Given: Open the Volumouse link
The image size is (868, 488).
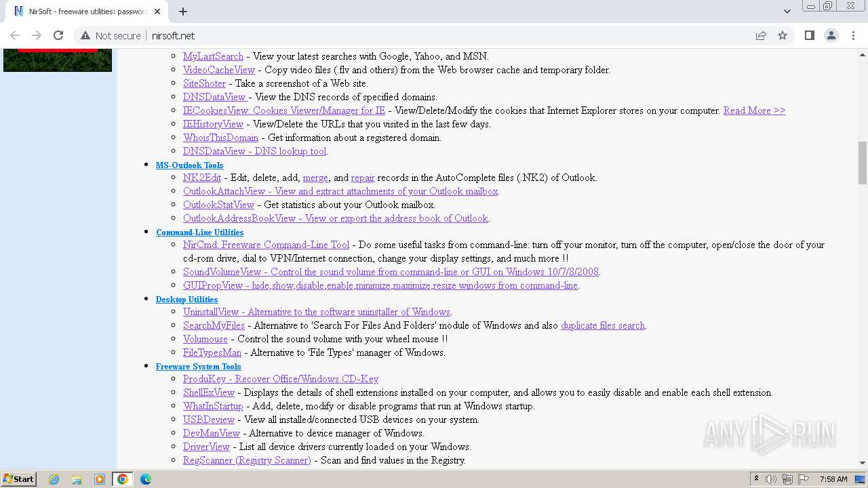Looking at the screenshot, I should 205,339.
